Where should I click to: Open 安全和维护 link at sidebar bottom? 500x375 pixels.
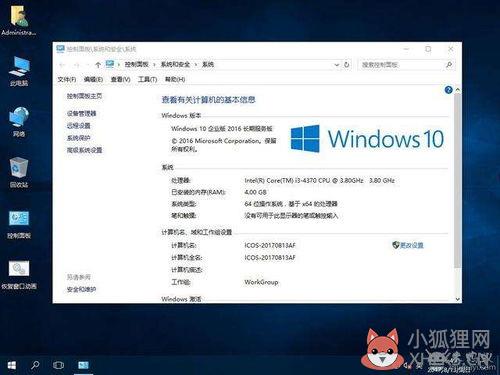pyautogui.click(x=81, y=289)
